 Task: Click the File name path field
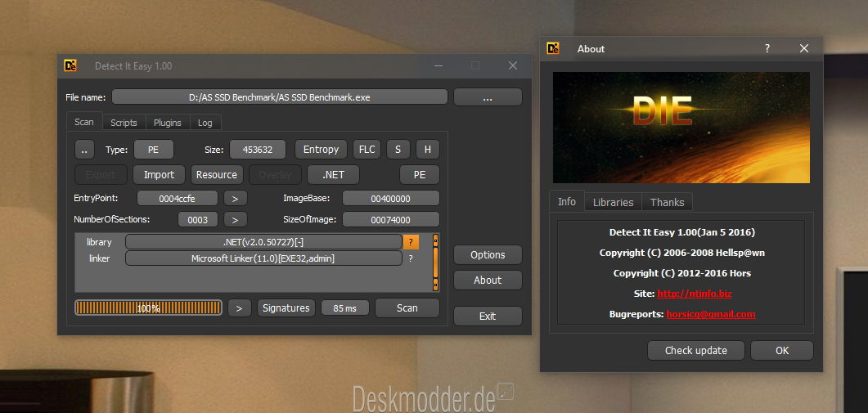tap(280, 97)
